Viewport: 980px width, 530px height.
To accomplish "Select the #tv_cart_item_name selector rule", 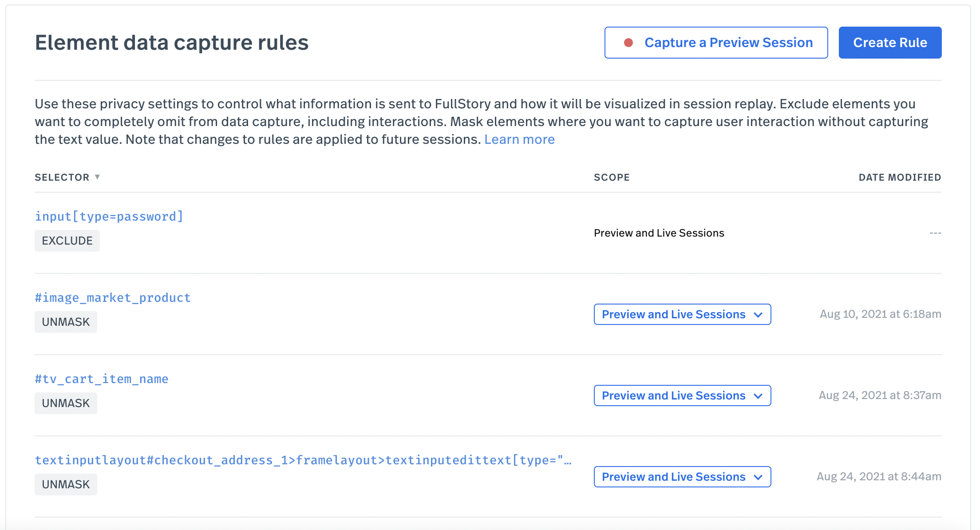I will tap(102, 379).
